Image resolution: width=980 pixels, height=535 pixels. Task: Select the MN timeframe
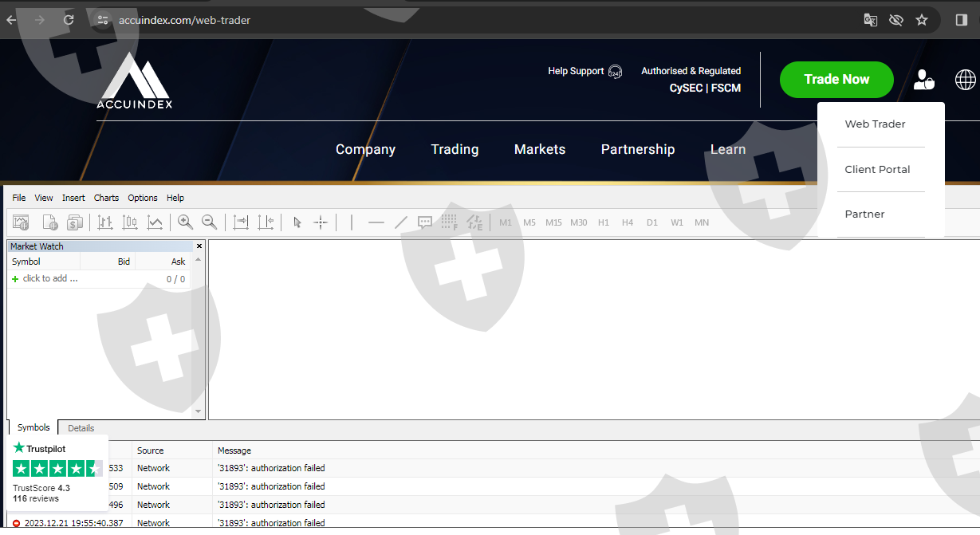[x=702, y=222]
